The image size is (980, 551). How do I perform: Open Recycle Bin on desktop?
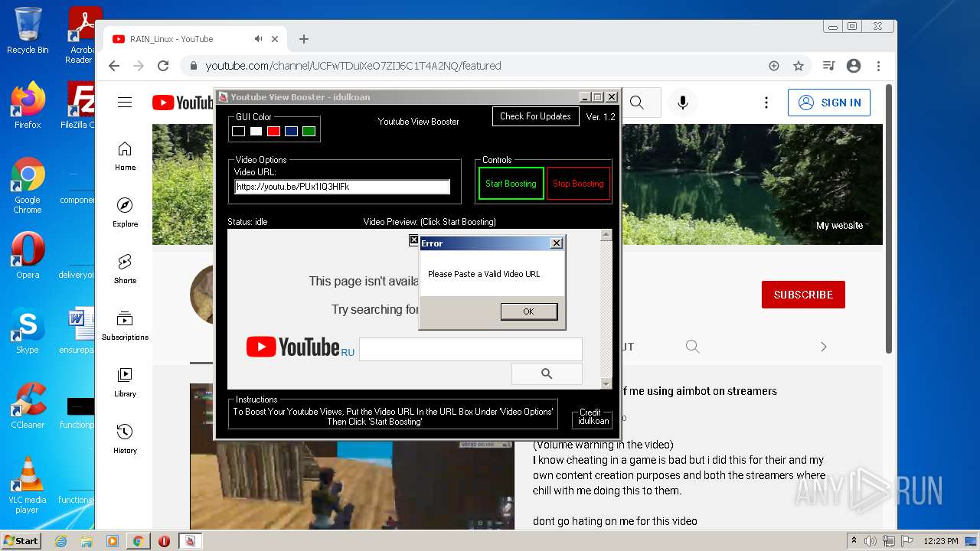tap(28, 31)
